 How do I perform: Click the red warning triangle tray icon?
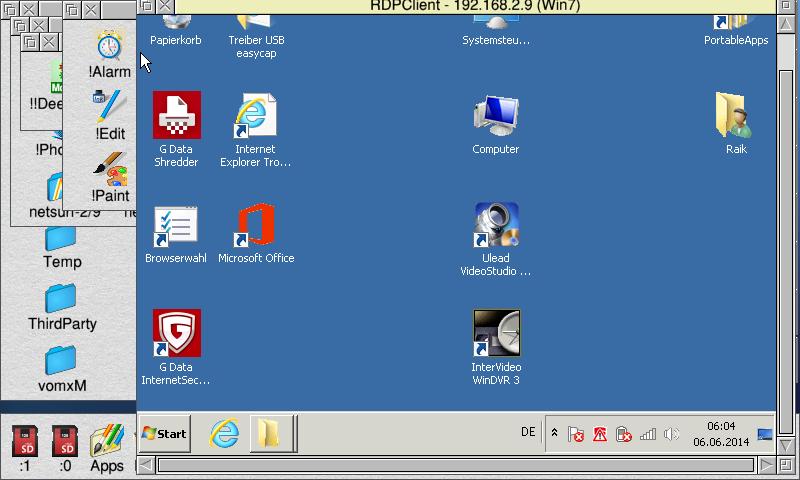[599, 434]
